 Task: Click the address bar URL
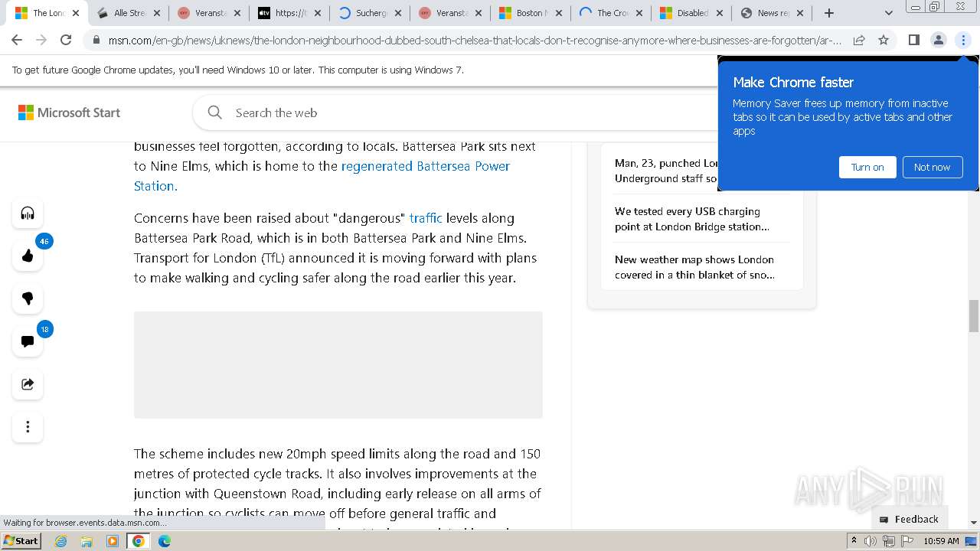point(475,40)
